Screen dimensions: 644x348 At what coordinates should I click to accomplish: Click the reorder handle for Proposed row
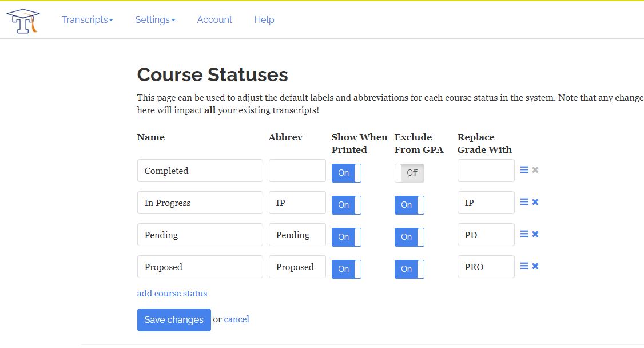pyautogui.click(x=524, y=266)
